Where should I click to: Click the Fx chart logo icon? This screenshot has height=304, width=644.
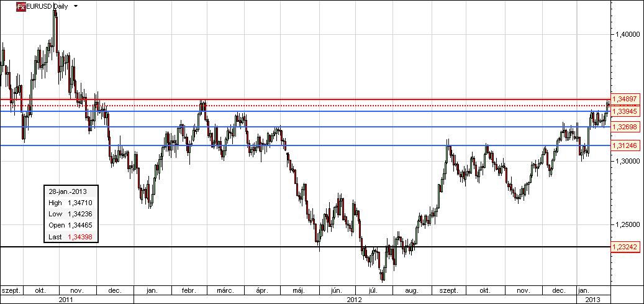[21, 6]
